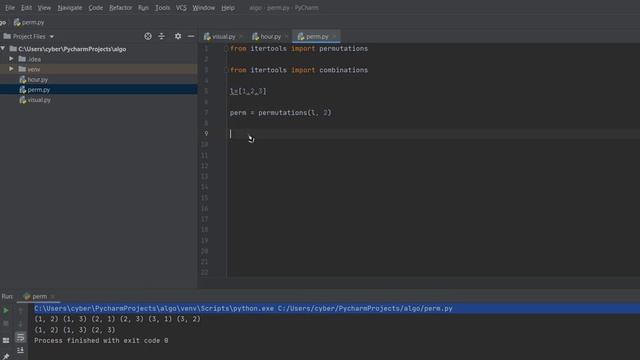This screenshot has height=360, width=640.
Task: Open the VCS menu
Action: [x=181, y=8]
